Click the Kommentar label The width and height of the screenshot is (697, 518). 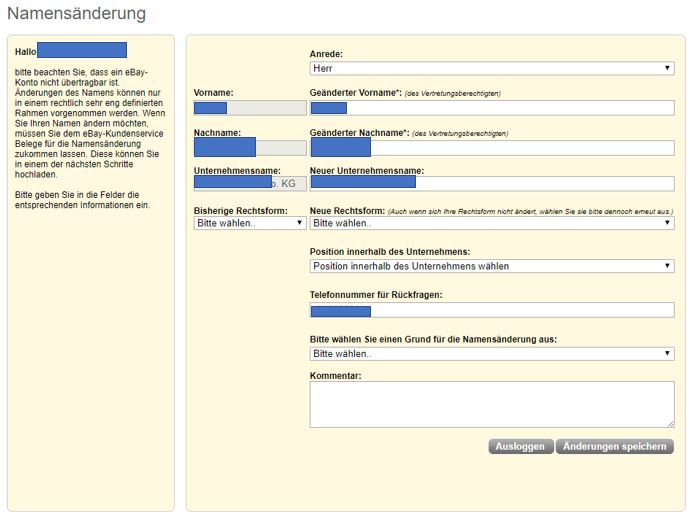[x=336, y=376]
